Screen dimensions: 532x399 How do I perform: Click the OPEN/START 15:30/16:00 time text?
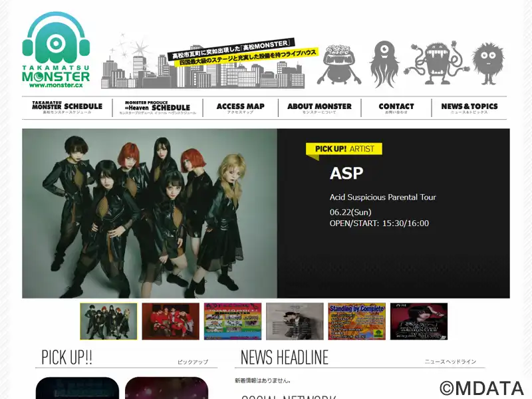coord(379,223)
